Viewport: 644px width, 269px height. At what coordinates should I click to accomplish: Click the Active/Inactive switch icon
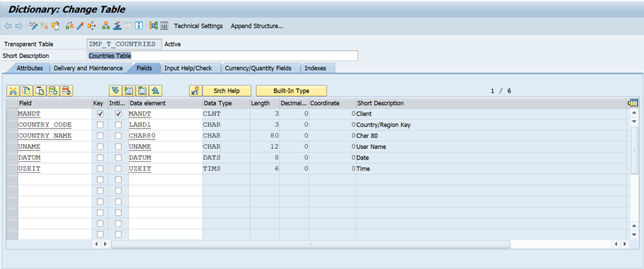click(x=44, y=26)
